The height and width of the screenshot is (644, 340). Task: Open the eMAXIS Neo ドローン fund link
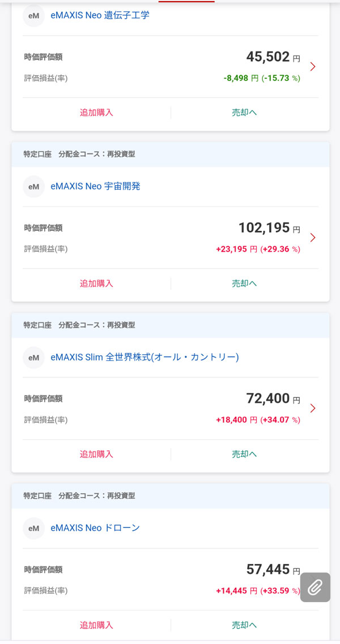click(x=95, y=528)
